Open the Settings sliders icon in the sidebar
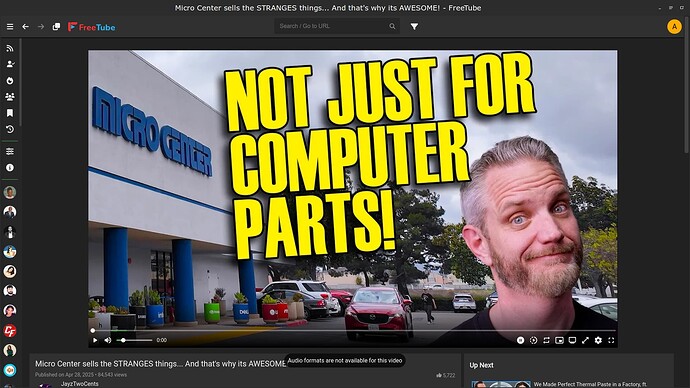Image resolution: width=690 pixels, height=388 pixels. pos(10,151)
